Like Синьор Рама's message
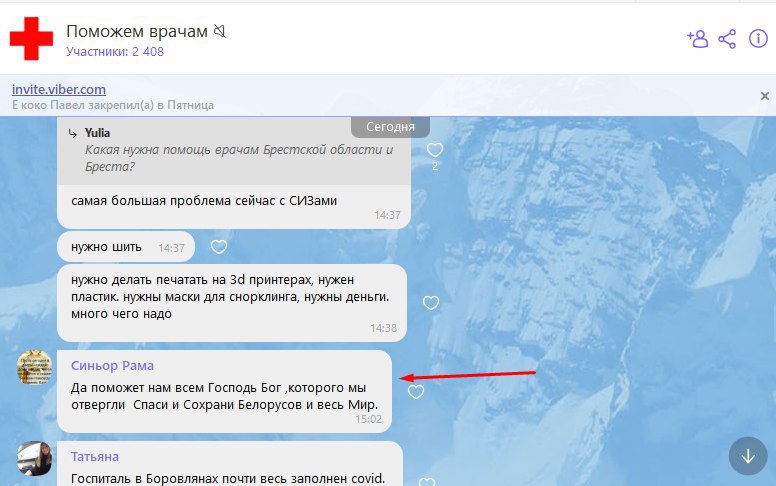The width and height of the screenshot is (776, 486). pyautogui.click(x=416, y=392)
